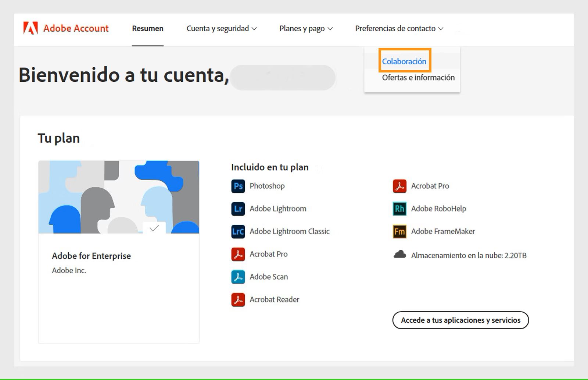Open the Adobe for Enterprise plan illustration
The width and height of the screenshot is (588, 380).
[119, 197]
